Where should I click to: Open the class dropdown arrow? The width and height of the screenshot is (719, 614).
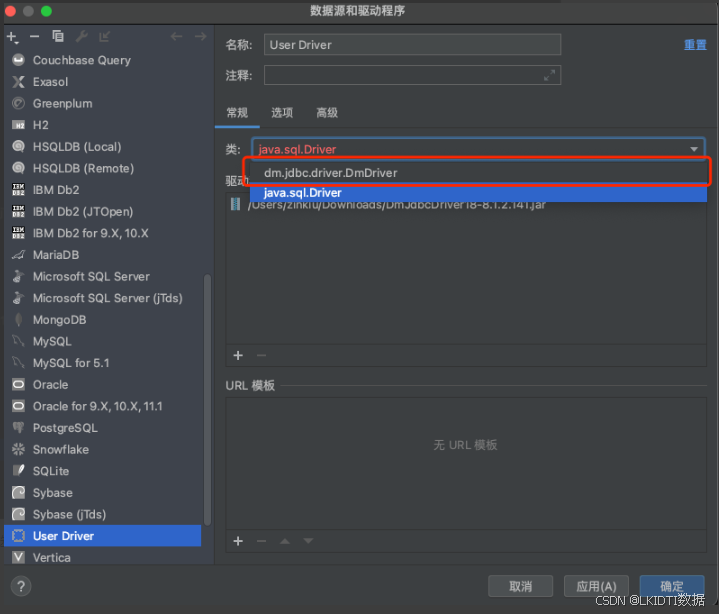[x=694, y=149]
